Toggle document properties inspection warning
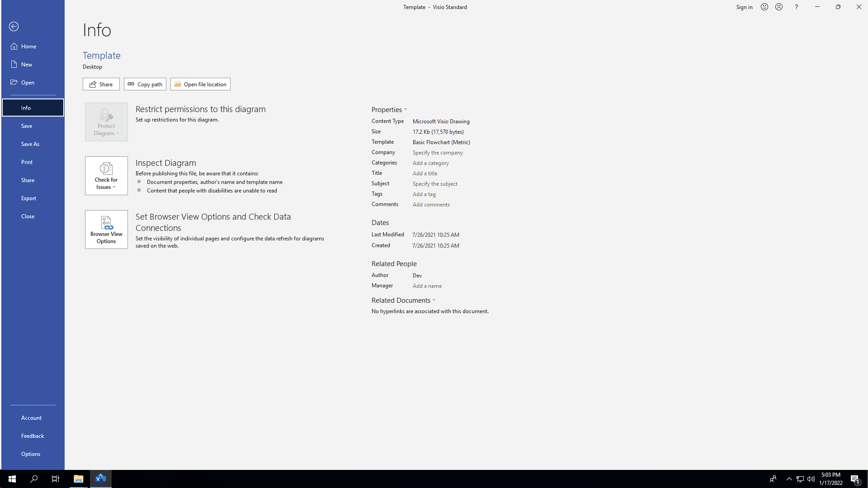Image resolution: width=868 pixels, height=488 pixels. (x=139, y=182)
